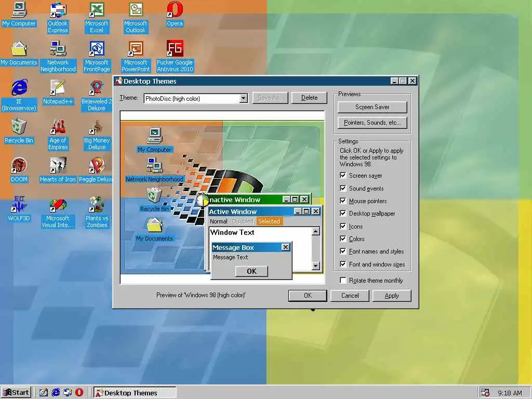This screenshot has width=532, height=399.
Task: Click the Delete theme button
Action: click(309, 98)
